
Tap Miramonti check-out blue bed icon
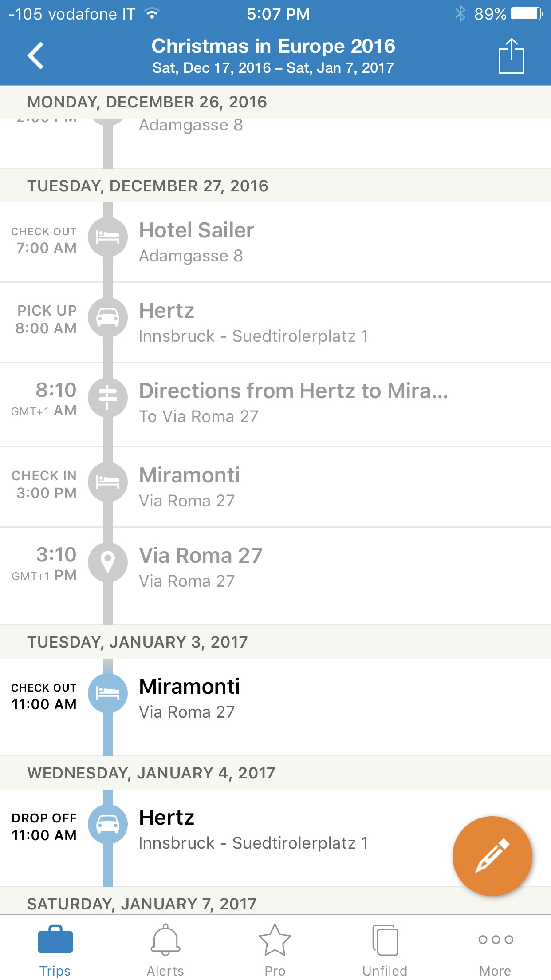(x=108, y=693)
